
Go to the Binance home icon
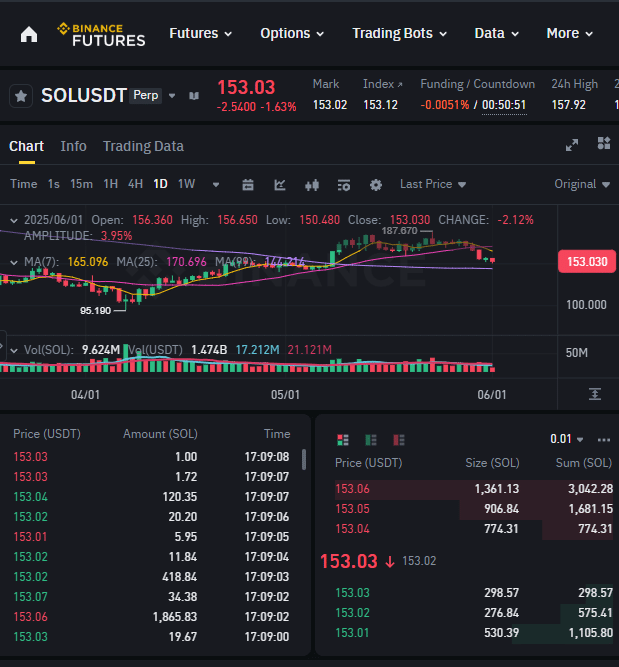point(29,34)
